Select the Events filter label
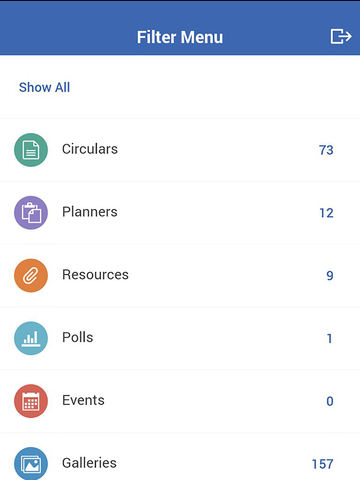This screenshot has height=480, width=360. click(83, 400)
